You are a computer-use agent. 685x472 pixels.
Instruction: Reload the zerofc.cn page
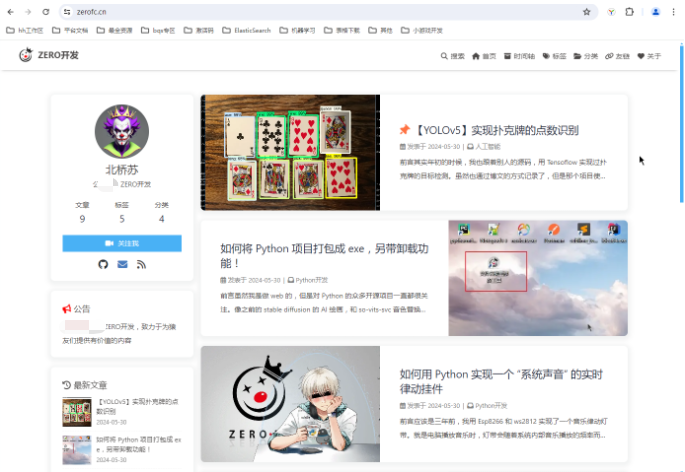[45, 12]
